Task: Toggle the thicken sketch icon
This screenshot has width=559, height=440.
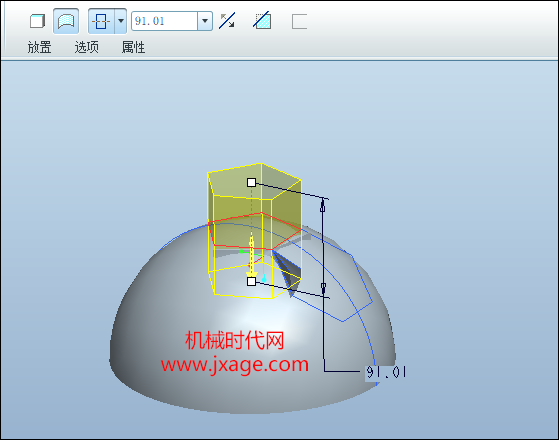Action: pos(299,21)
